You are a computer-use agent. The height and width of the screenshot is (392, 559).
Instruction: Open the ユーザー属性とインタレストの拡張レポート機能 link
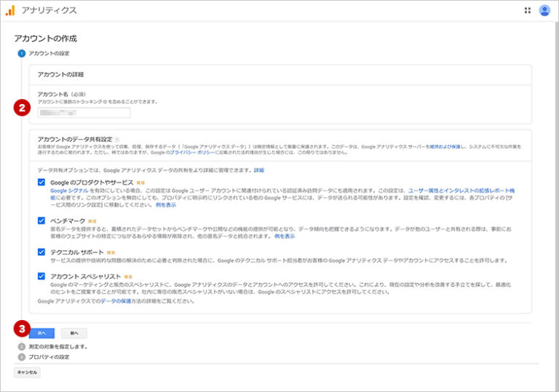pyautogui.click(x=461, y=191)
